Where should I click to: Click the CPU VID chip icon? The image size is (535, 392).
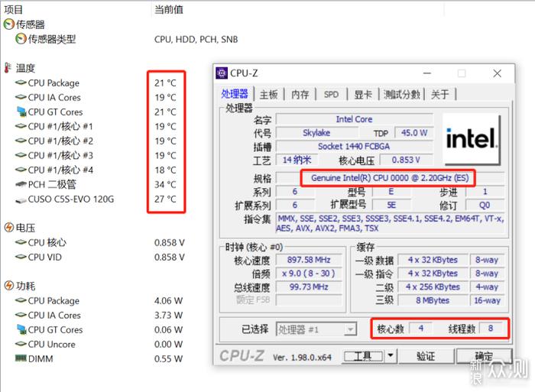point(21,257)
